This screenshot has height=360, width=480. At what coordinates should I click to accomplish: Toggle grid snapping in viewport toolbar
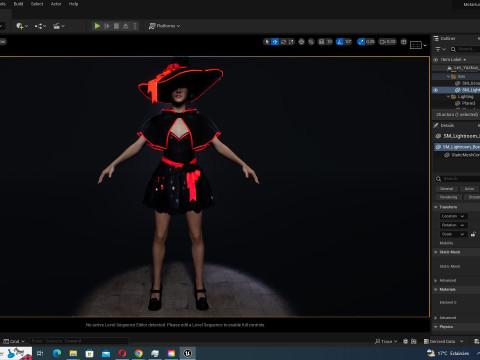tap(321, 42)
